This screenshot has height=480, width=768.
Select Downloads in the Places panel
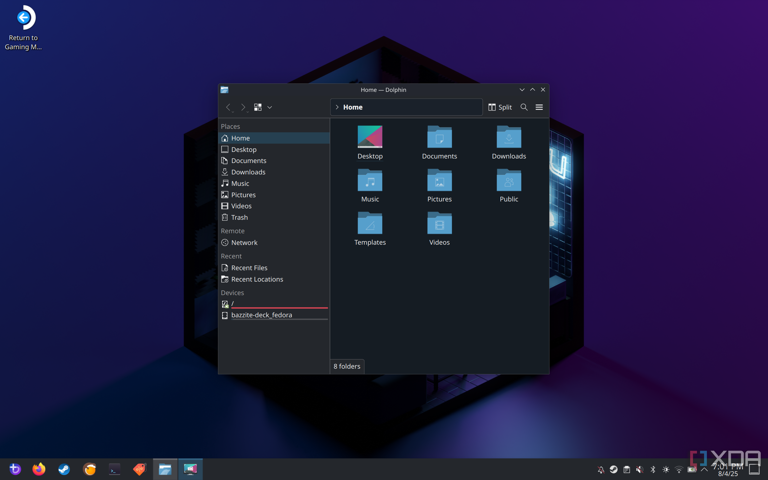pos(274,172)
